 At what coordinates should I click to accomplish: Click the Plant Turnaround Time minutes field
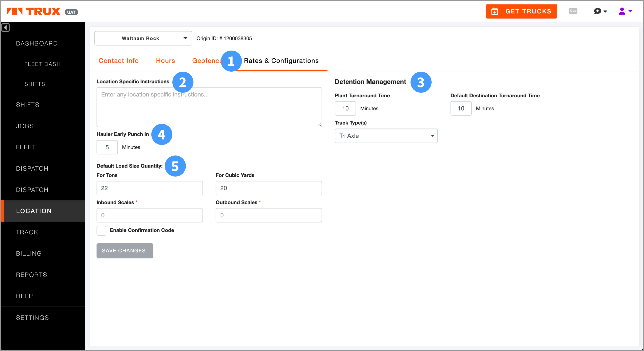pos(345,108)
